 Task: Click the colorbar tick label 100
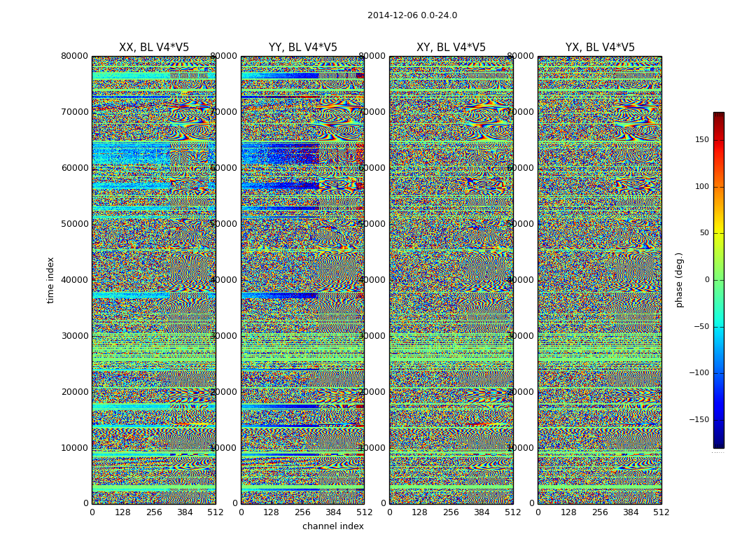702,186
